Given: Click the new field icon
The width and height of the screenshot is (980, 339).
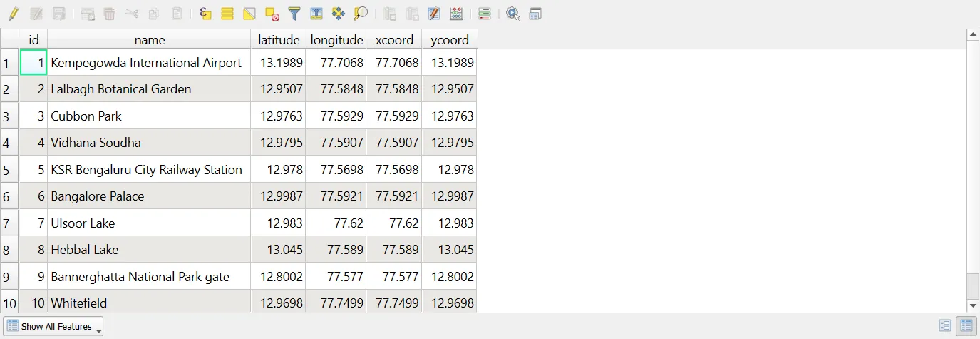Looking at the screenshot, I should tap(389, 14).
